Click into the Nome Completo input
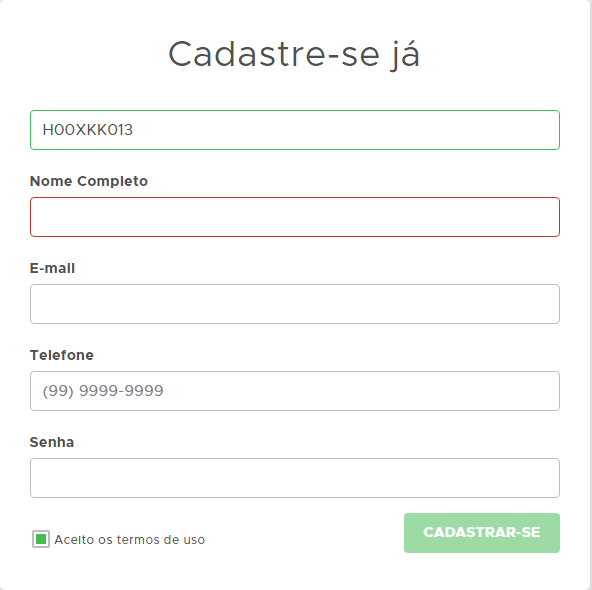This screenshot has width=592, height=590. coord(294,217)
